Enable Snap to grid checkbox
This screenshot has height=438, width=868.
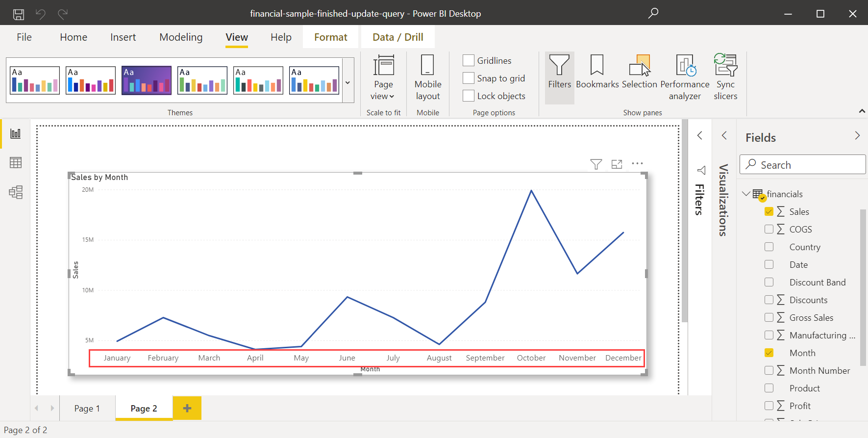(469, 78)
